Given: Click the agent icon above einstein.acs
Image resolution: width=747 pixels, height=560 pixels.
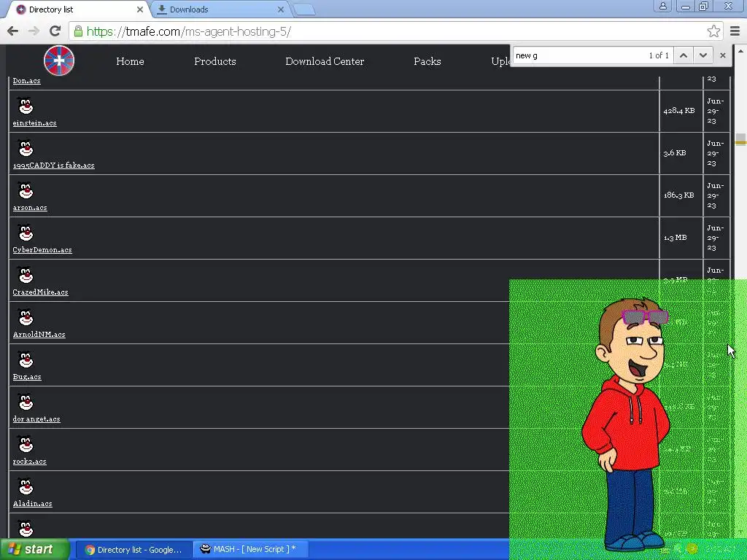Looking at the screenshot, I should coord(26,106).
